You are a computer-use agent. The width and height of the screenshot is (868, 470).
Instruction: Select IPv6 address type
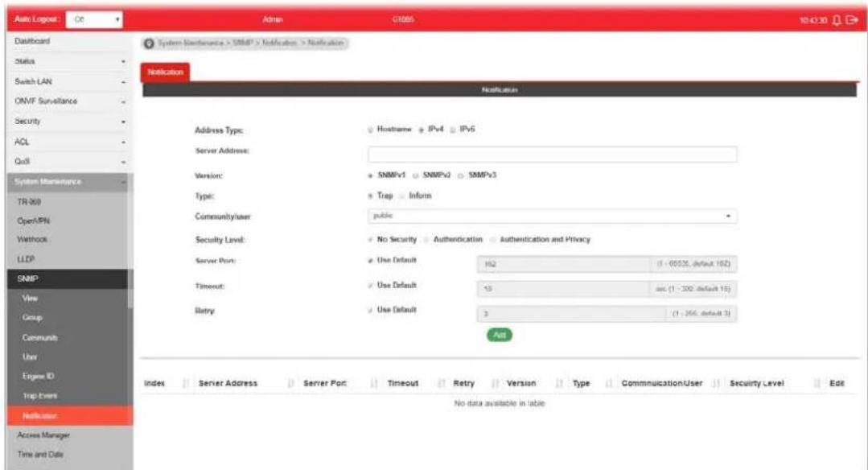(453, 130)
